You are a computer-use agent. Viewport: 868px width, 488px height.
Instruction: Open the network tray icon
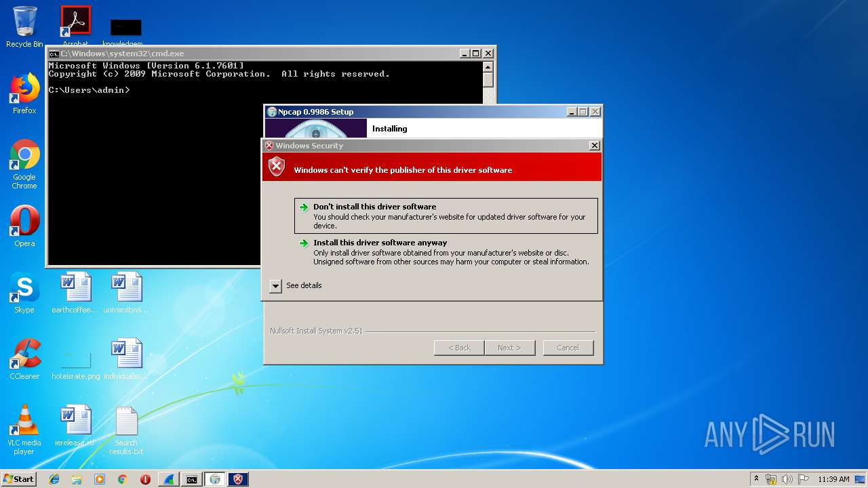(x=772, y=479)
